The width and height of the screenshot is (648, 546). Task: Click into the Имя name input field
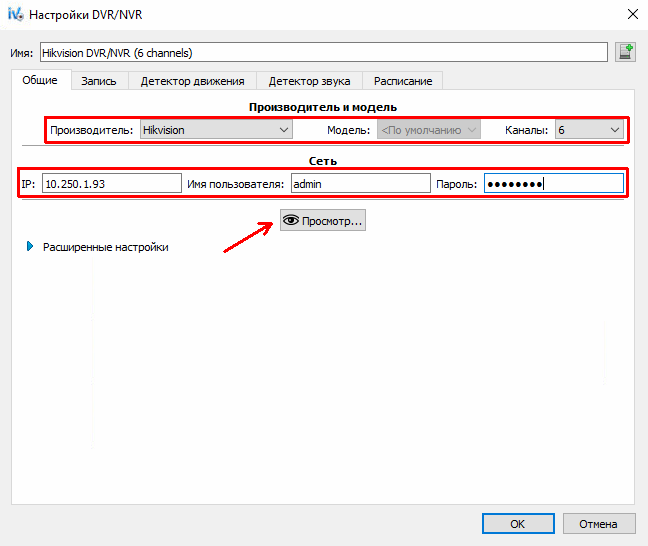pos(324,52)
